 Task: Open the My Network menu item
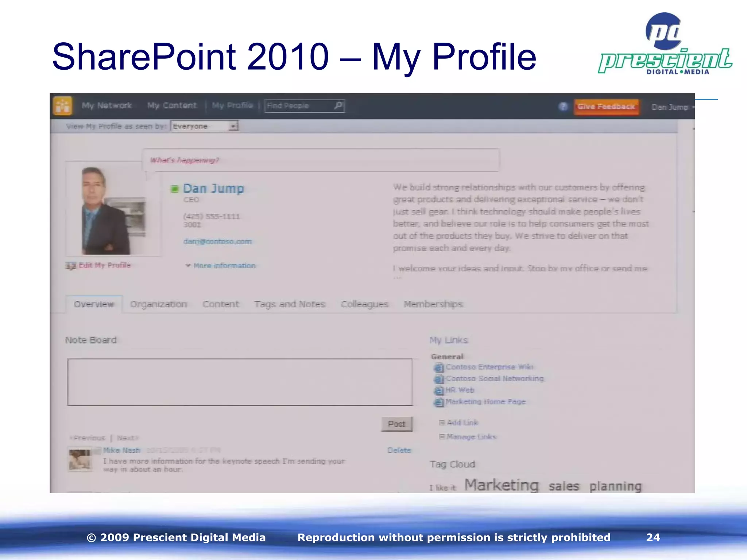(107, 106)
